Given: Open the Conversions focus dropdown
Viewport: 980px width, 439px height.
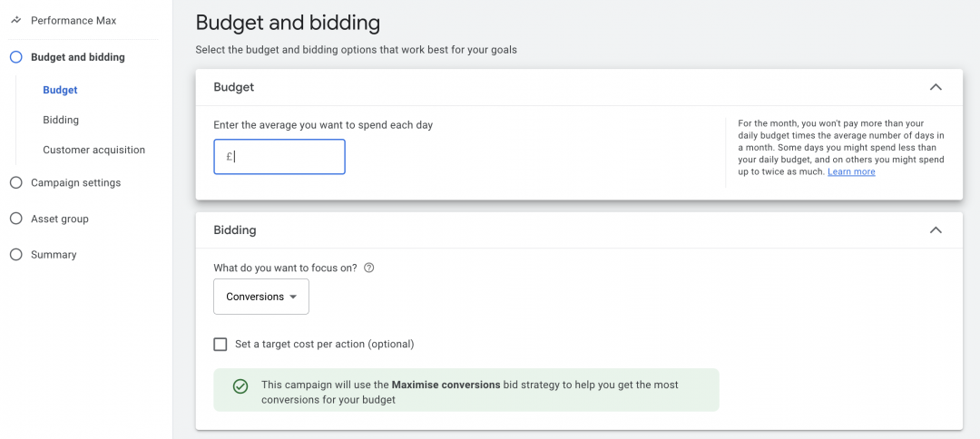Looking at the screenshot, I should (x=261, y=297).
